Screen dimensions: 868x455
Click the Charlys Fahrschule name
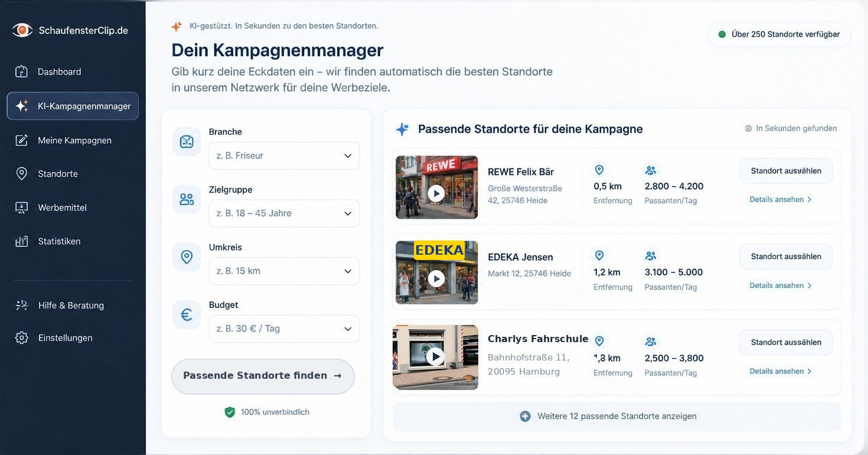pos(538,339)
